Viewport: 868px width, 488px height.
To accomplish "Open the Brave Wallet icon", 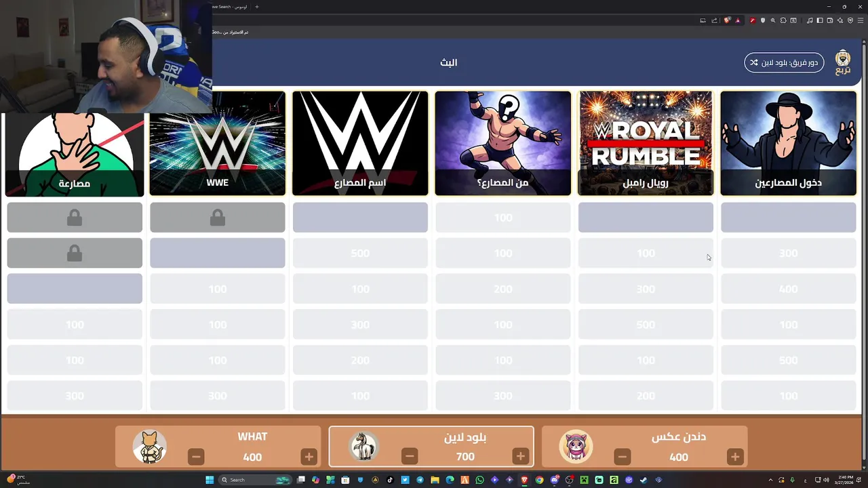I will coord(830,20).
